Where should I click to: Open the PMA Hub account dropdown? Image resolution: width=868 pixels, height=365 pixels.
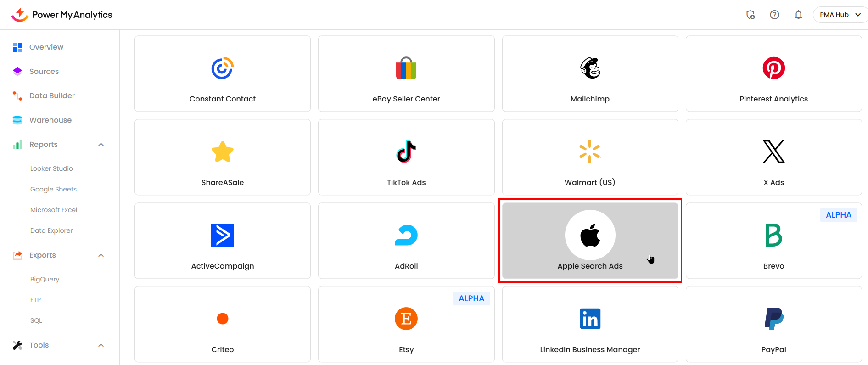coord(840,15)
